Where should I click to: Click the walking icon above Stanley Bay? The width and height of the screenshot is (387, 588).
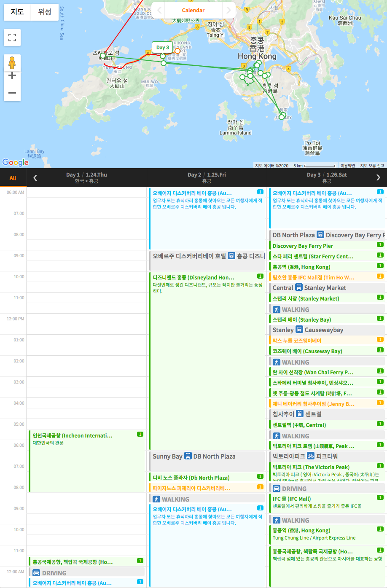(276, 309)
